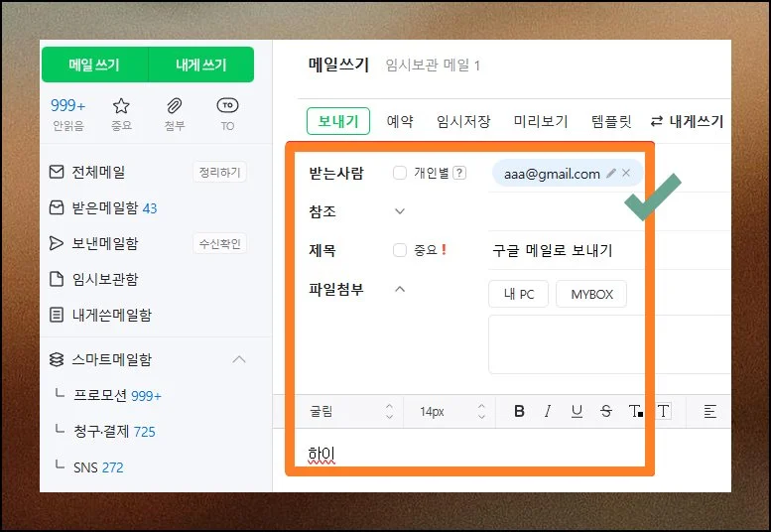Screen dimensions: 771x532
Task: Click the TO filter icon
Action: pos(227,106)
